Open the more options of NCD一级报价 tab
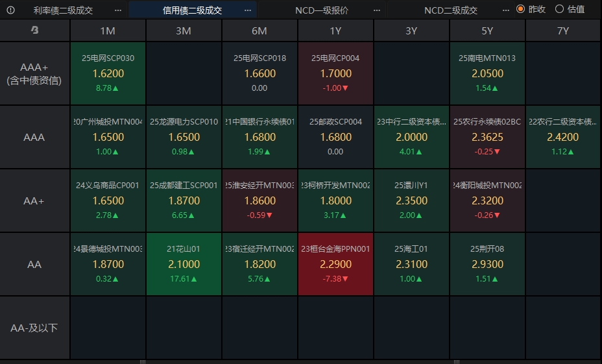 [x=375, y=10]
